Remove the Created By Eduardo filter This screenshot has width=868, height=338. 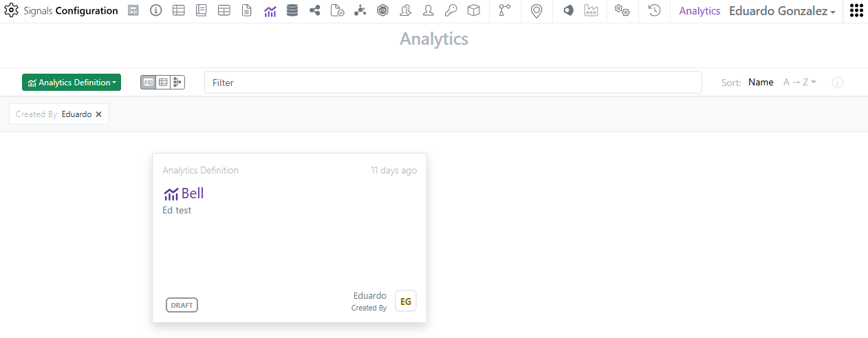(98, 114)
